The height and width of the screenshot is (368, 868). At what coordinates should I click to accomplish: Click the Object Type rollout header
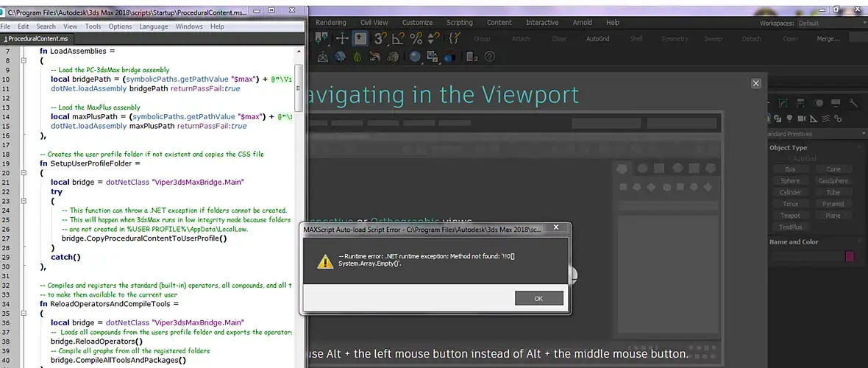pyautogui.click(x=789, y=148)
